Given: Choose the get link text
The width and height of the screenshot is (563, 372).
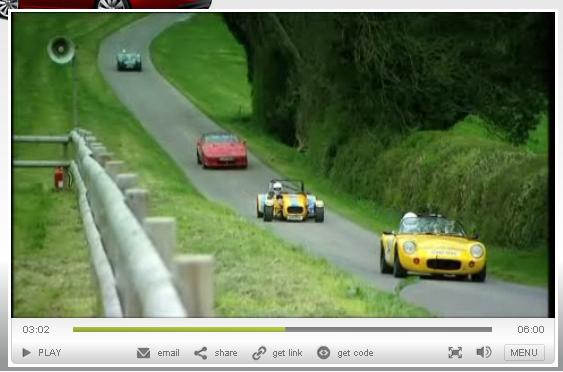Looking at the screenshot, I should point(287,353).
